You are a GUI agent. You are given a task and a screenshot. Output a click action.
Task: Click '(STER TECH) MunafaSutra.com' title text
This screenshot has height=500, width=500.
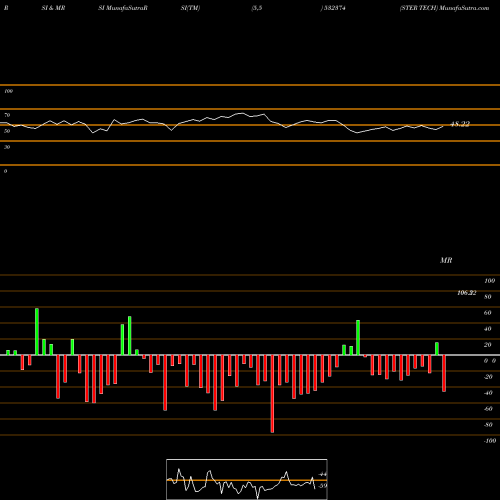tap(445, 8)
